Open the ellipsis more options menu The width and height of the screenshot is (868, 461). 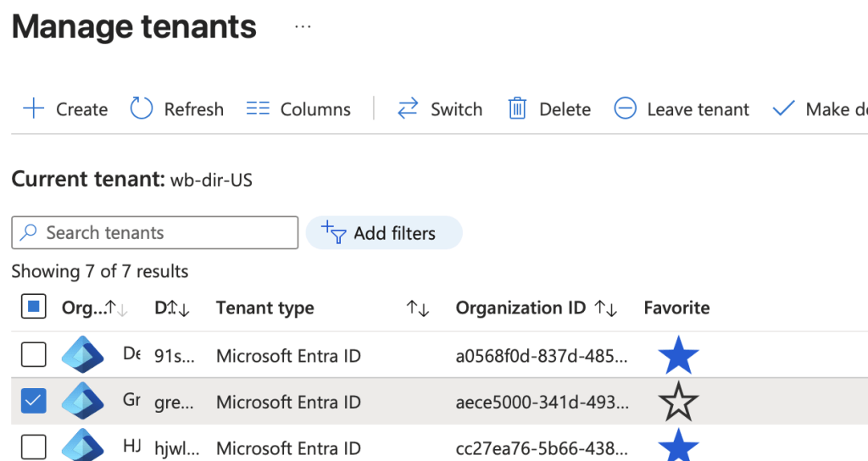coord(303,27)
